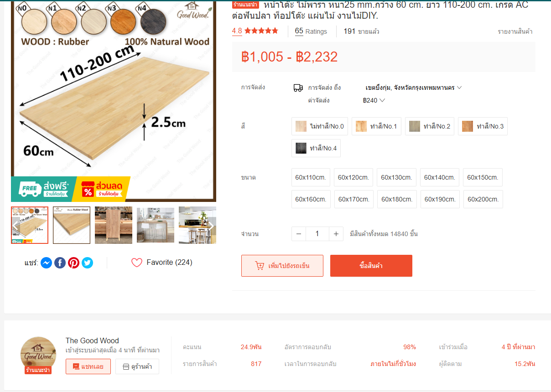Open the 65 Ratings link
This screenshot has height=392, width=551.
click(311, 31)
